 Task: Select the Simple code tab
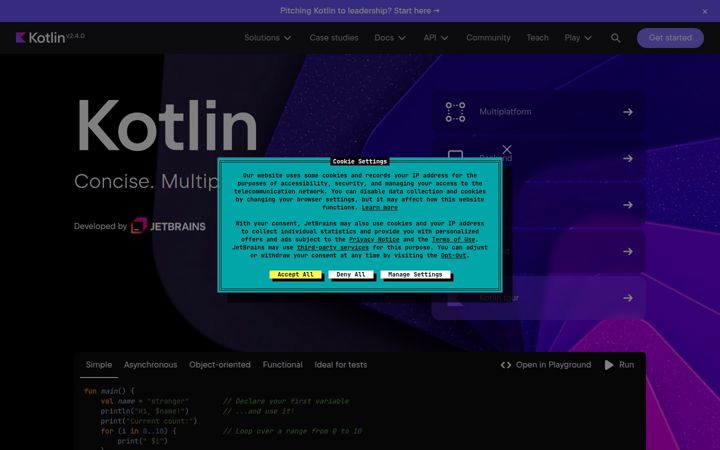pos(99,365)
